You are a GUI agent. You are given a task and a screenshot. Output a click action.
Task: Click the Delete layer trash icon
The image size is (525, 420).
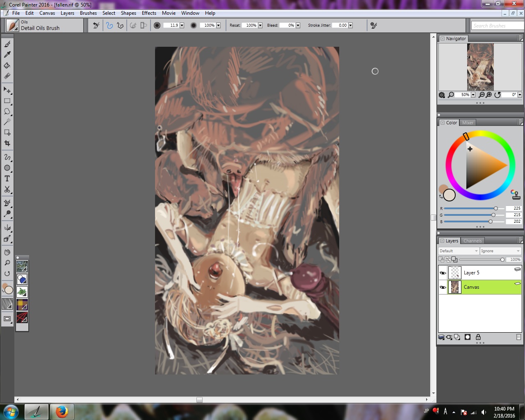(x=518, y=337)
